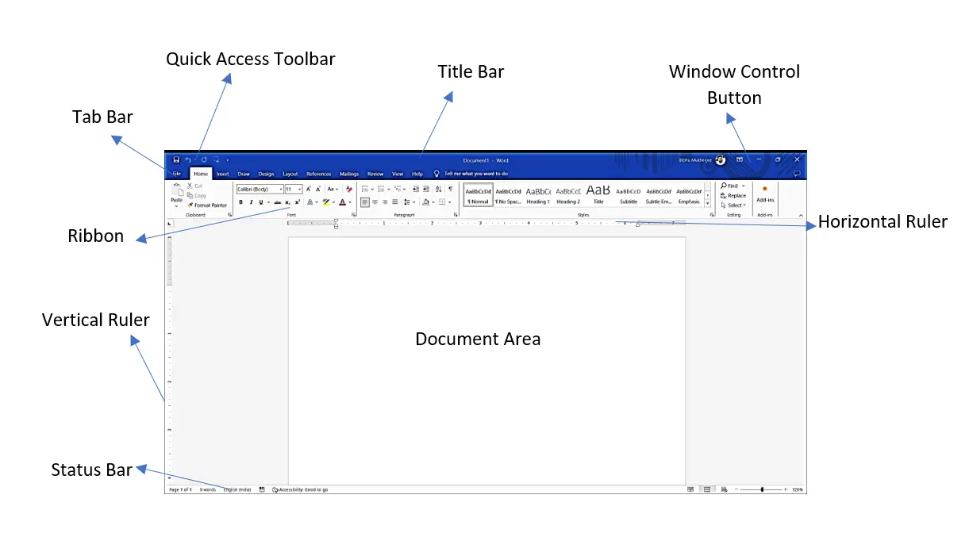973x560 pixels.
Task: Click the Shading paint bucket icon
Action: pos(426,202)
